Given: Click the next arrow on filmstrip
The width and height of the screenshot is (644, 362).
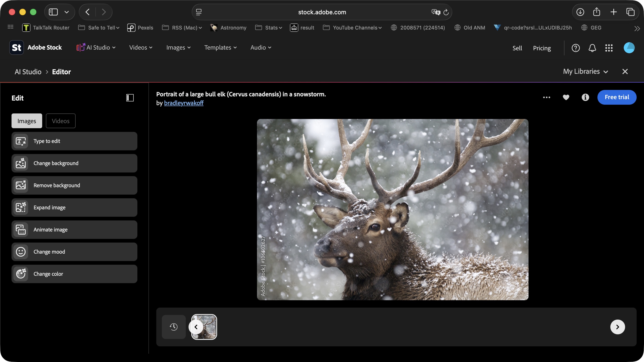Looking at the screenshot, I should [x=617, y=327].
